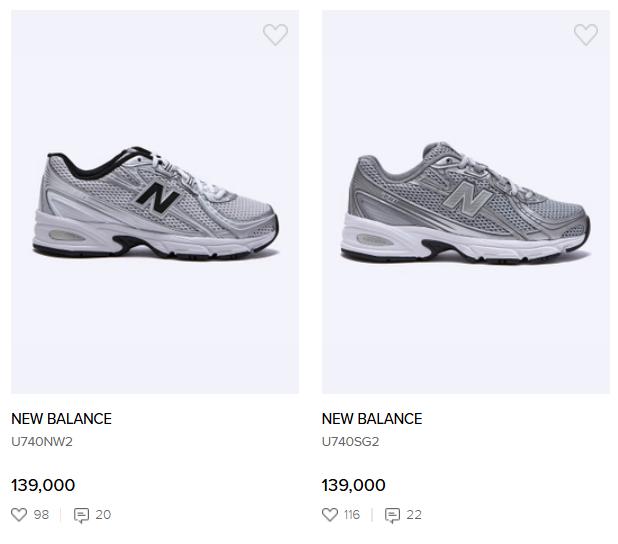
Task: Select the U740NW2 model name
Action: pos(42,442)
